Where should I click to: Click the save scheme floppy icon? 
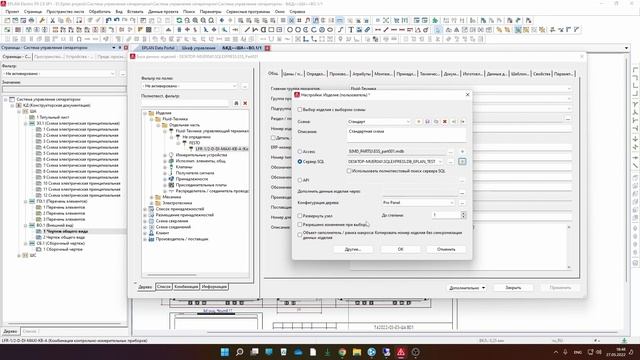click(427, 122)
